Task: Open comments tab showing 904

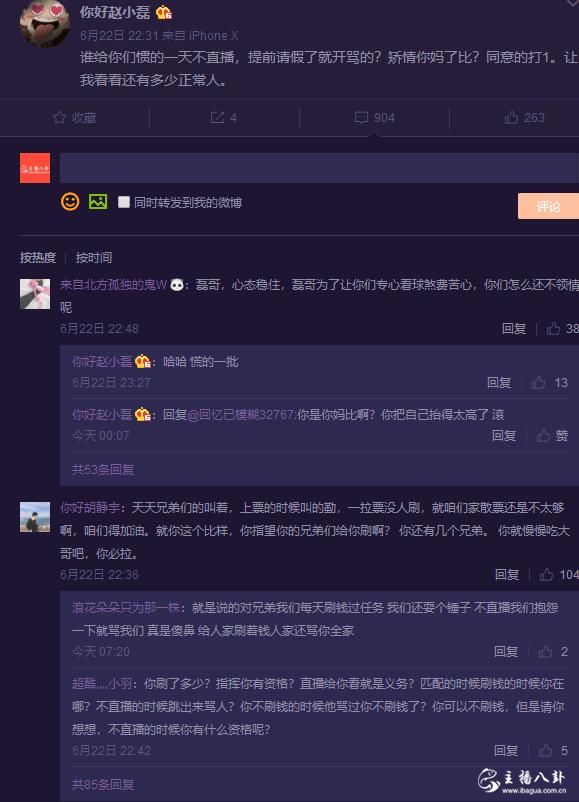Action: 374,118
